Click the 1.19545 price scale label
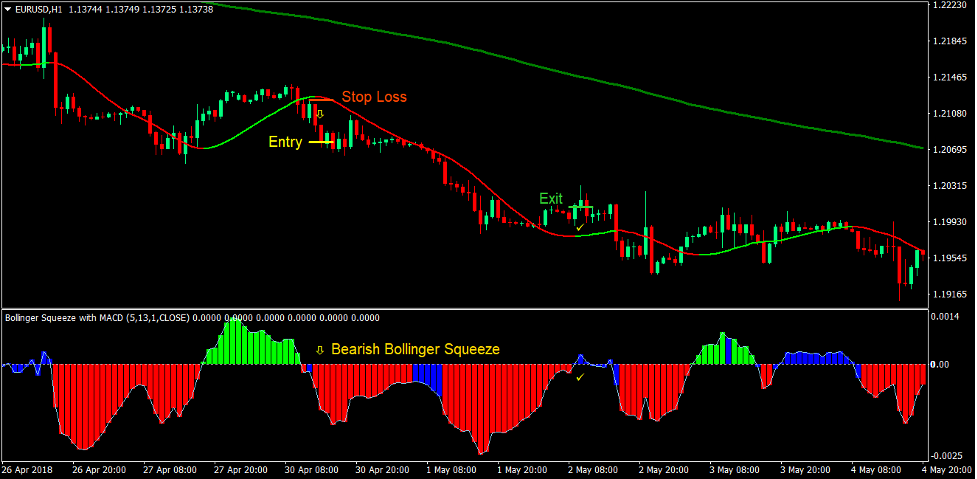 [x=948, y=258]
